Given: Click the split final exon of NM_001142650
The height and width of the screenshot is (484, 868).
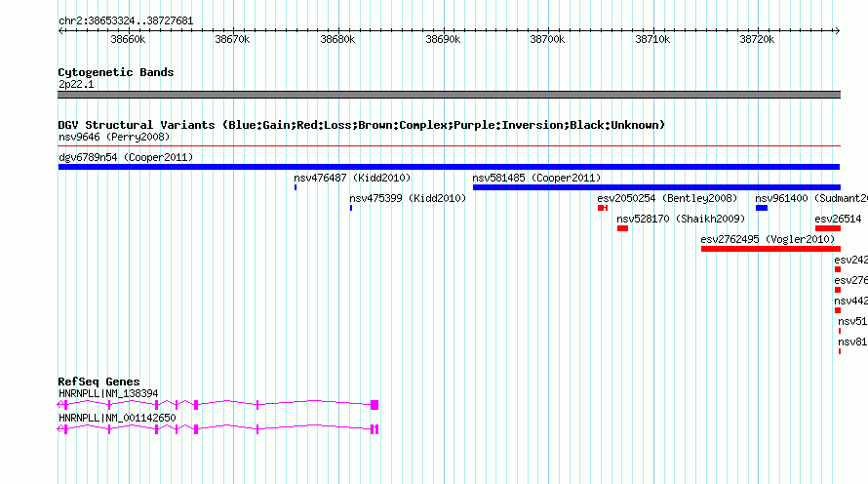Looking at the screenshot, I should [x=375, y=429].
